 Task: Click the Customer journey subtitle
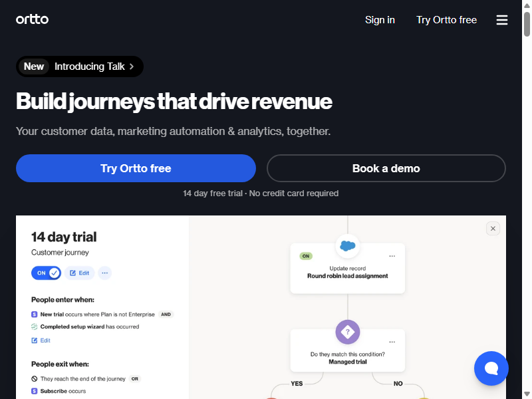60,253
